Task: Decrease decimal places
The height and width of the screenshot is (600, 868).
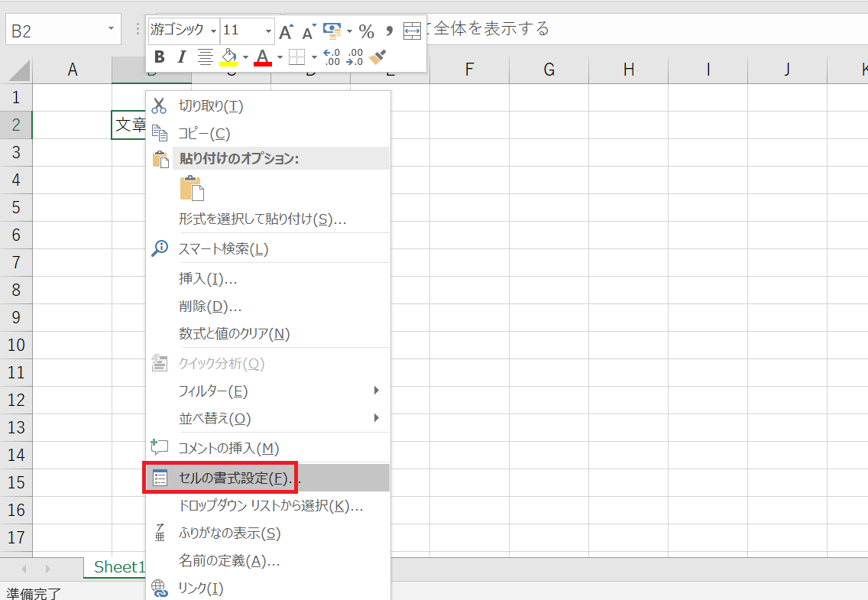Action: coord(355,57)
